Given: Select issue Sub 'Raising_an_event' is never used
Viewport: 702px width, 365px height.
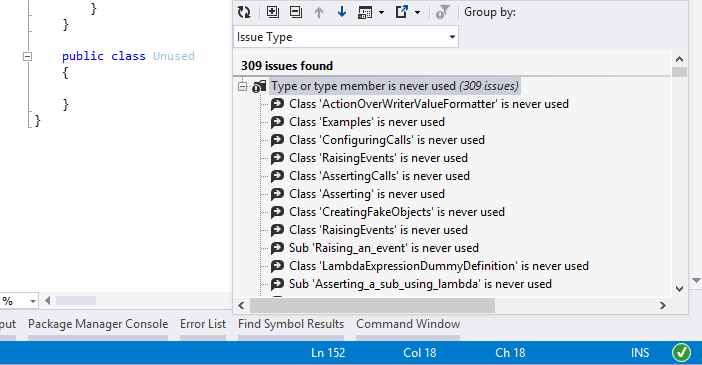Looking at the screenshot, I should tap(384, 248).
